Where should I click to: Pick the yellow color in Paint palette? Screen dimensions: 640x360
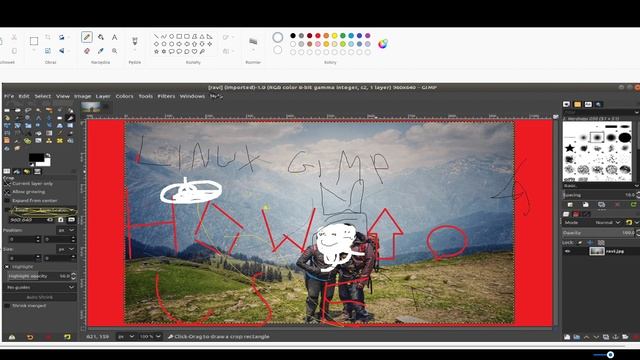(334, 36)
